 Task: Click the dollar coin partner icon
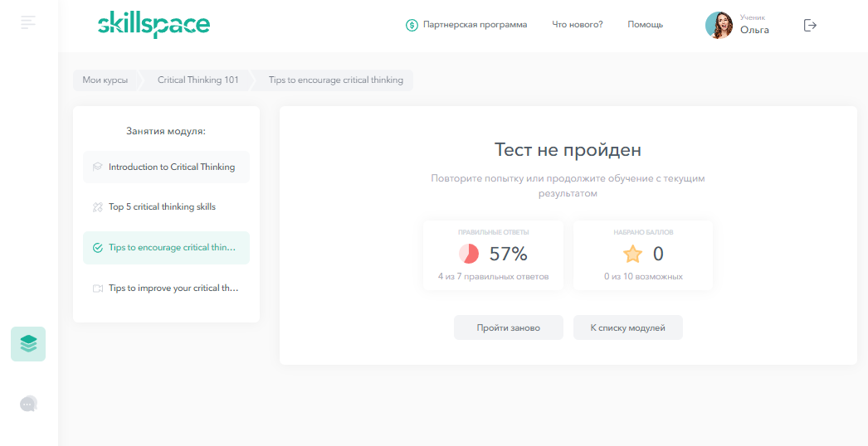tap(412, 25)
